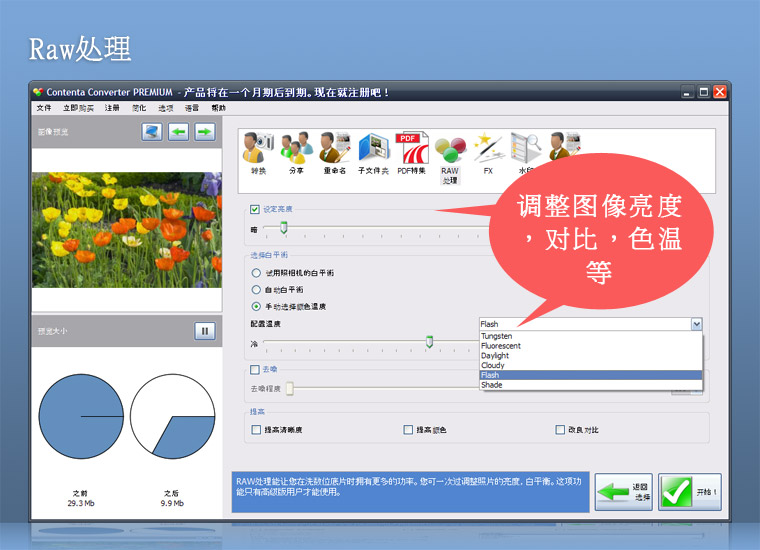The height and width of the screenshot is (550, 760).
Task: Click the 预览大小 panel header label
Action: pyautogui.click(x=53, y=331)
